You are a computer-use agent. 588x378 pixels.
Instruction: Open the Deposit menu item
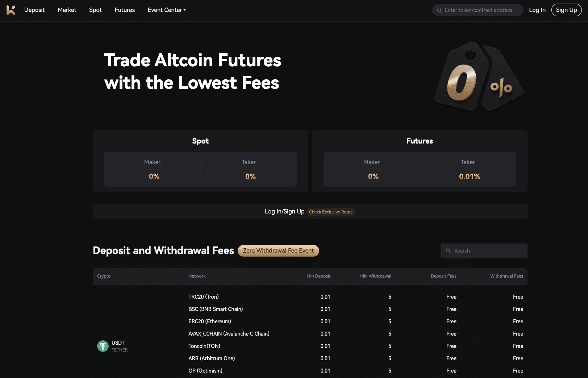pyautogui.click(x=34, y=10)
